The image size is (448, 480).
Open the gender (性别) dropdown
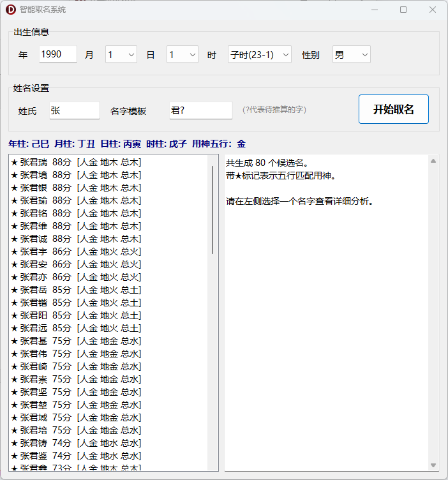351,54
